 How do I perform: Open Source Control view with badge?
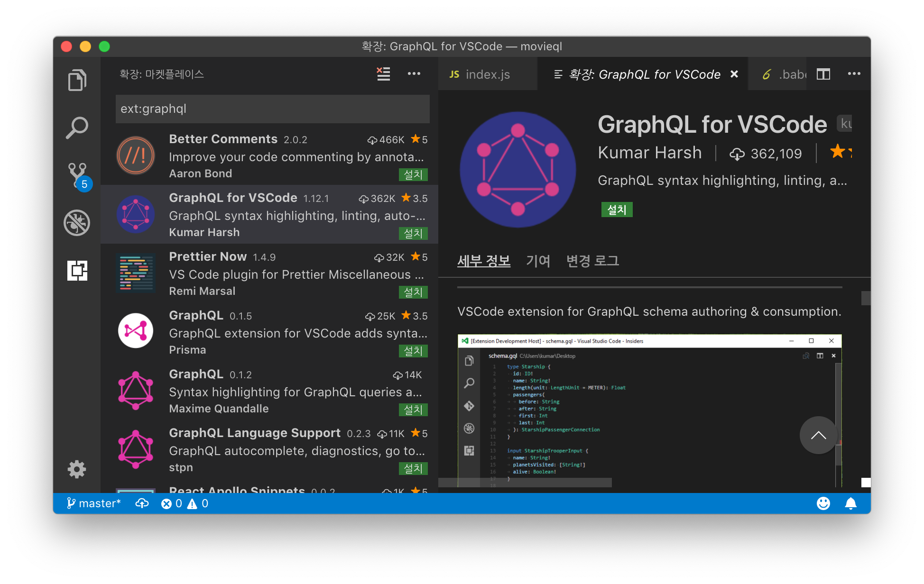(x=78, y=176)
